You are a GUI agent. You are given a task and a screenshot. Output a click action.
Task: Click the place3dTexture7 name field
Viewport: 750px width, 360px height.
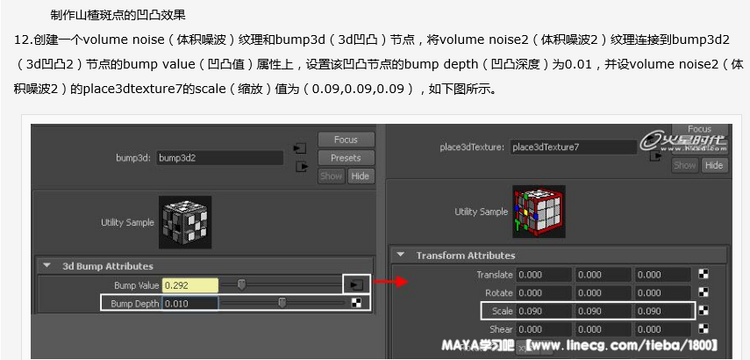[573, 147]
